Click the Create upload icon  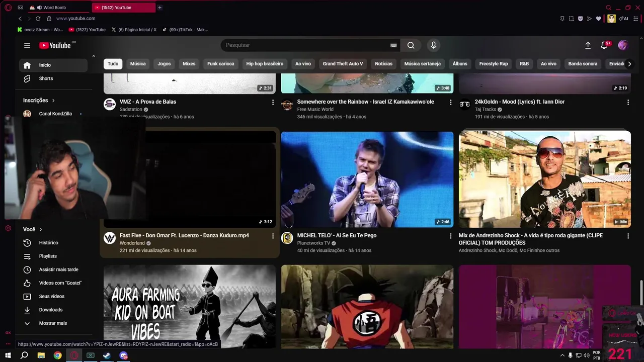pos(588,45)
